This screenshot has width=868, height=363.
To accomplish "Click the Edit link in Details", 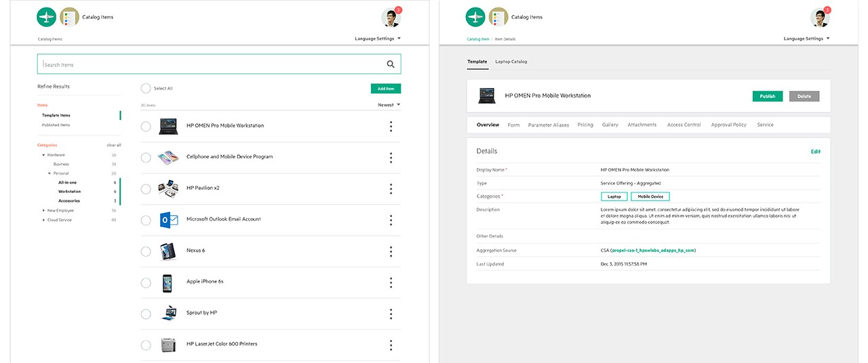I will pos(816,152).
